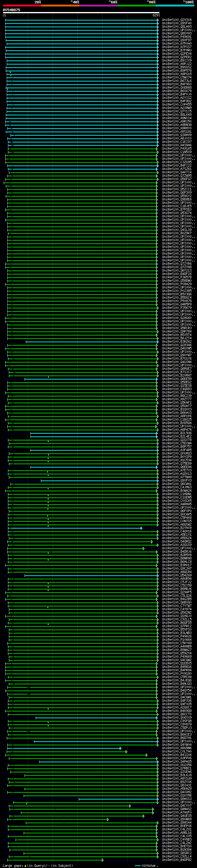Viewport: 197px width, 868px height.
Task: Click the 'Large gaps' legend text
Action: (13, 865)
